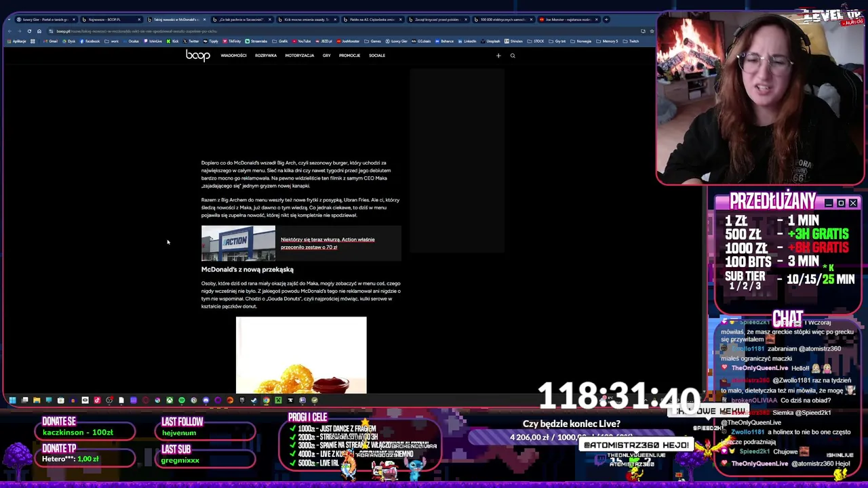
Task: Open the Facebook bookmark
Action: coord(90,41)
